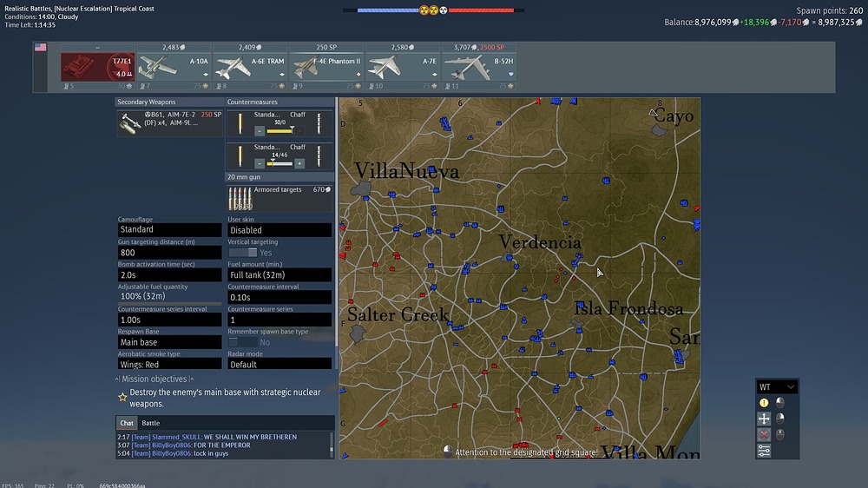The height and width of the screenshot is (488, 868).
Task: Open the map filter settings sliders icon
Action: pos(764,450)
